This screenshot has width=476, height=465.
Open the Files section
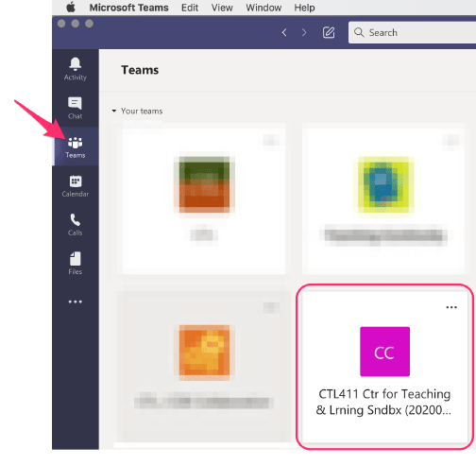tap(75, 264)
